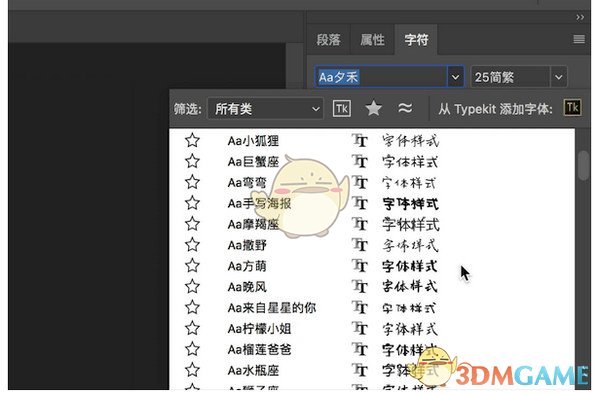The height and width of the screenshot is (394, 600).
Task: Star the Aa榴莲爸爸 font
Action: click(192, 349)
